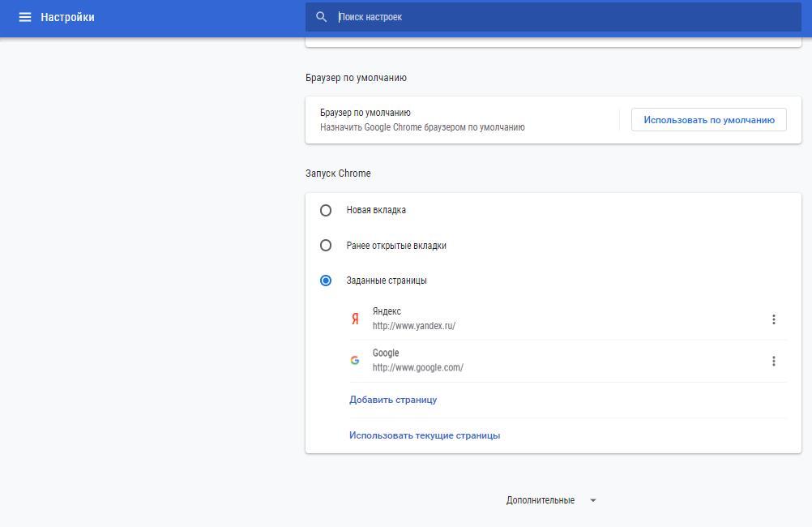Select the Ранее открытые вкладки radio option
Viewport: 812px width, 527px height.
click(x=326, y=245)
